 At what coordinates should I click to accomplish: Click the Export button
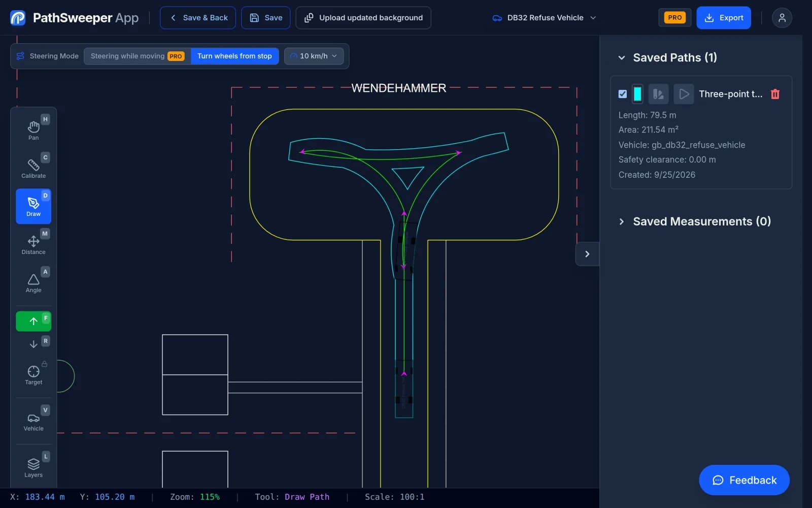pos(724,18)
